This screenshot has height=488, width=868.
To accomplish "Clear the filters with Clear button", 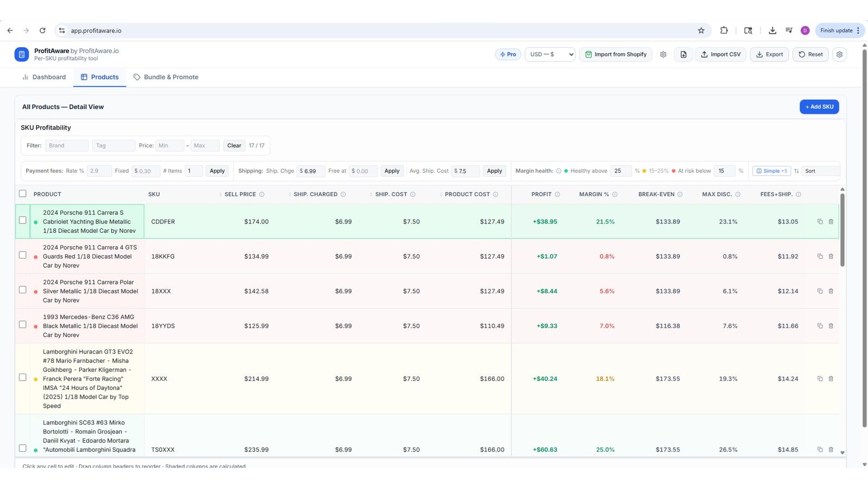I will pos(234,145).
